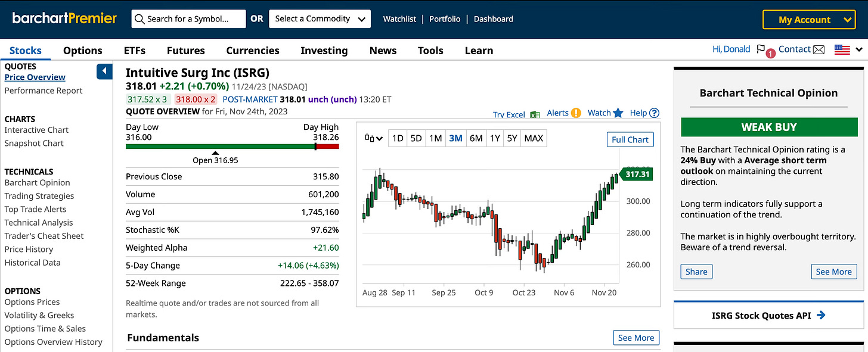Viewport: 868px width, 352px height.
Task: Open the Tools tab
Action: [x=430, y=50]
